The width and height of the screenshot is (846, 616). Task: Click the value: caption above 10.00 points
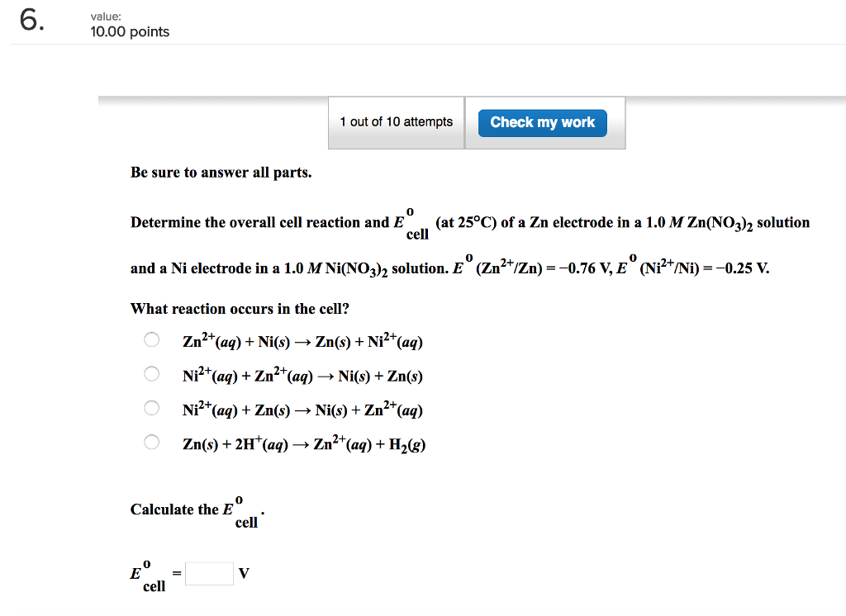tap(99, 14)
